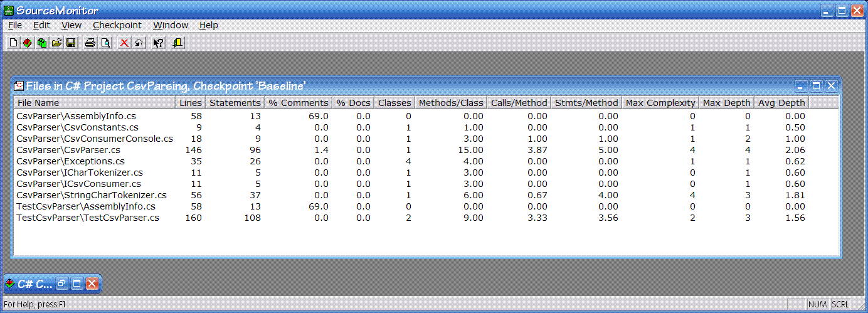
Task: Select the TestCsvParser\AssemblyInfo.cs row
Action: point(411,206)
